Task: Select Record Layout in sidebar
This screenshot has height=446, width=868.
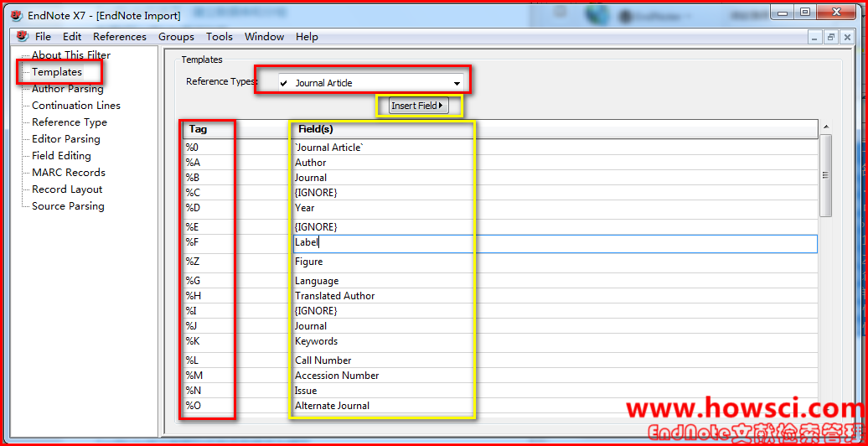Action: coord(67,189)
